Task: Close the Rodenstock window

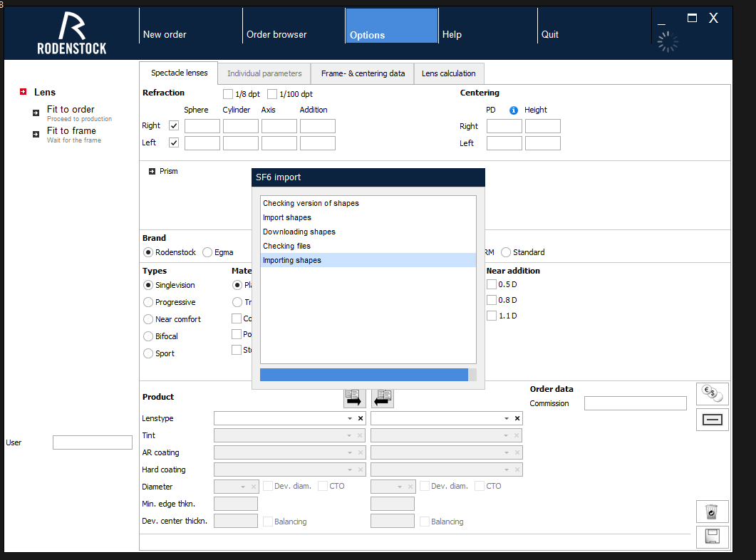Action: tap(713, 19)
